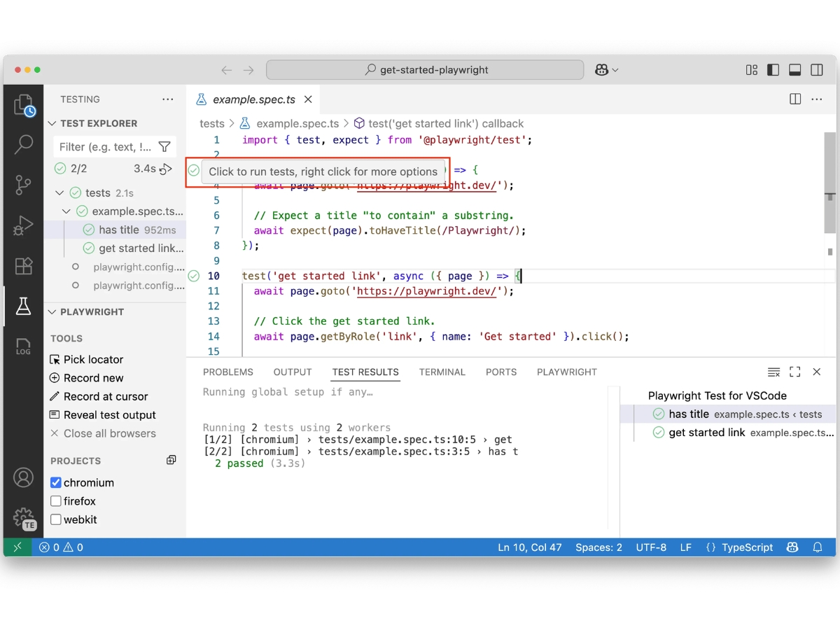The image size is (840, 630).
Task: Open the Copilot dropdown chevron
Action: click(615, 70)
